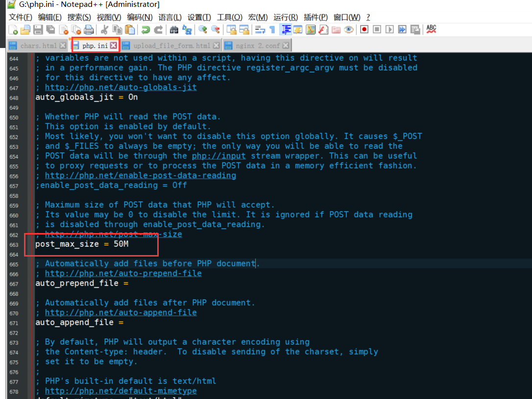This screenshot has height=399, width=532.
Task: Open Find with binoculars icon
Action: coord(174,30)
